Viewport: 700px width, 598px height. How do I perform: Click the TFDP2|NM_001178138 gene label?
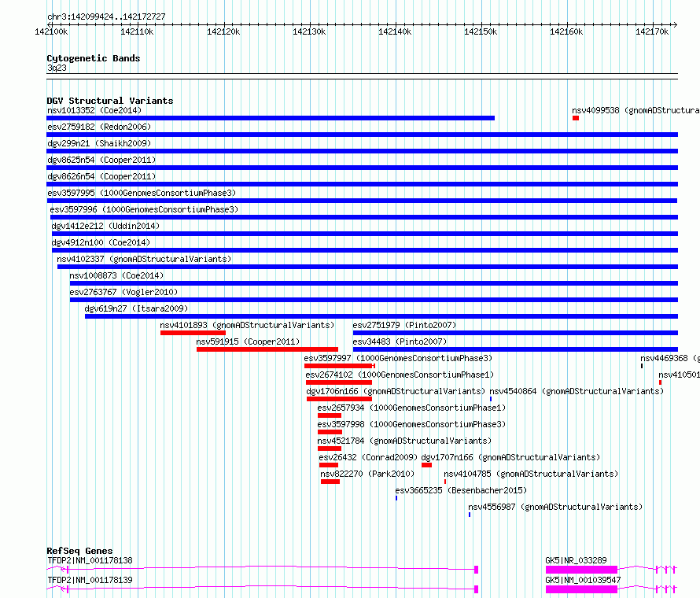(x=90, y=560)
